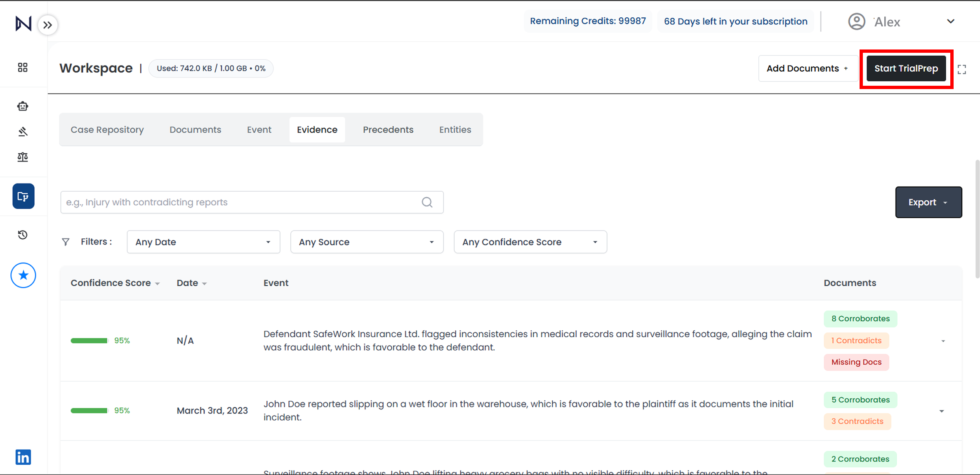Expand the SafeWork Insurance evidence row
The width and height of the screenshot is (980, 475).
pos(943,341)
